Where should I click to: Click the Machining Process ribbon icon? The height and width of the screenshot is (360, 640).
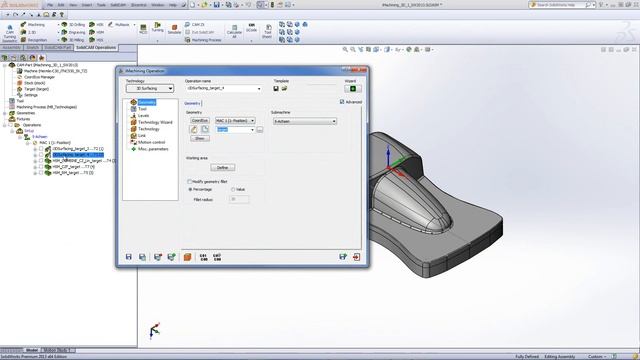tap(203, 40)
